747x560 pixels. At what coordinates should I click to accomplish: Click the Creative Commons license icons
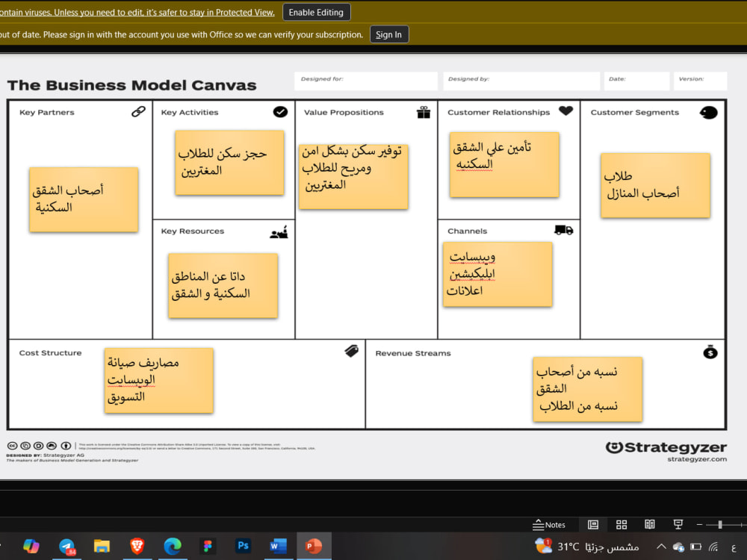click(x=39, y=446)
